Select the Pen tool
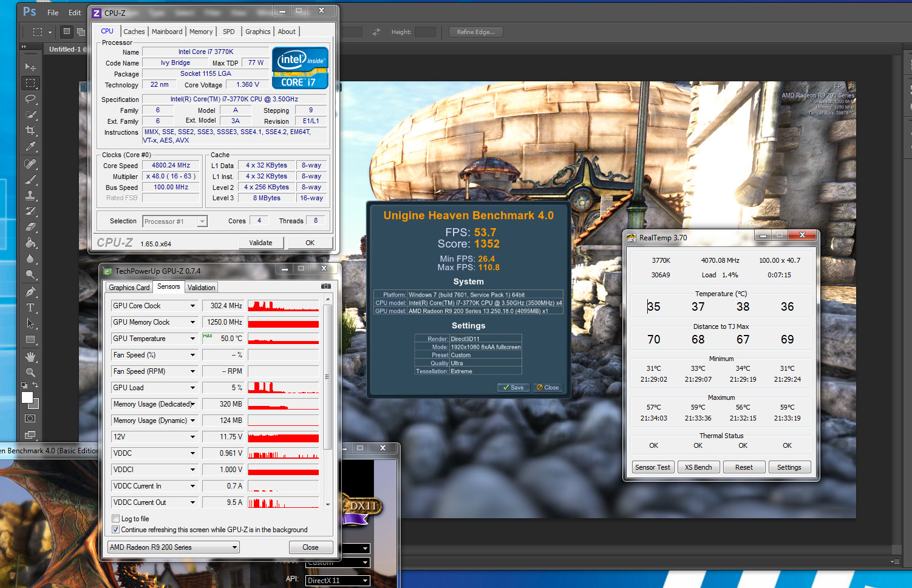The image size is (912, 588). [x=30, y=292]
